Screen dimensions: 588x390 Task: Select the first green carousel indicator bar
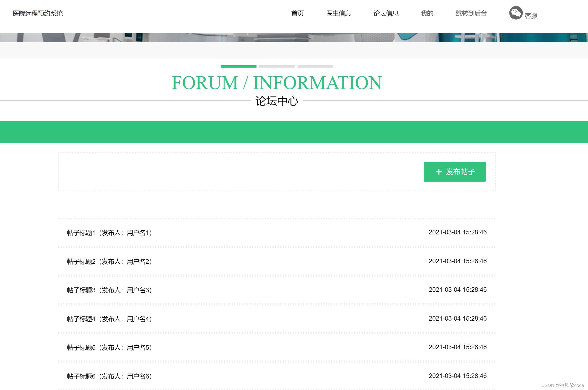238,66
